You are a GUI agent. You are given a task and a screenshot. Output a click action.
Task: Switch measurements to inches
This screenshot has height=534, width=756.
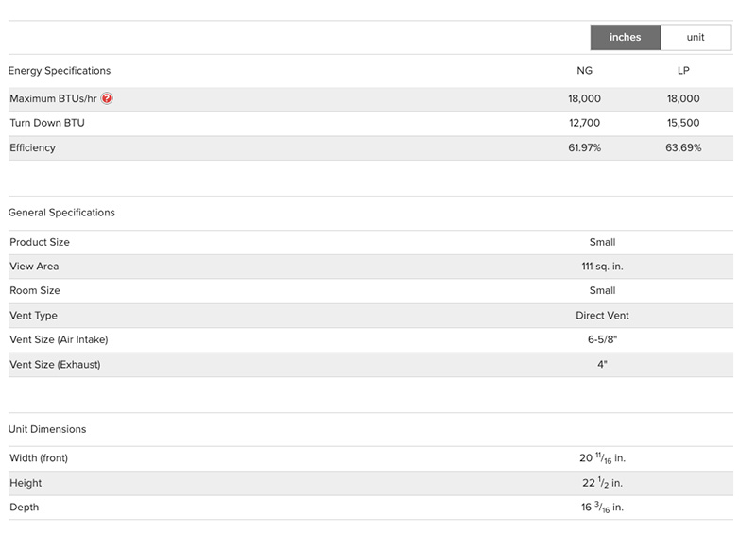point(625,38)
